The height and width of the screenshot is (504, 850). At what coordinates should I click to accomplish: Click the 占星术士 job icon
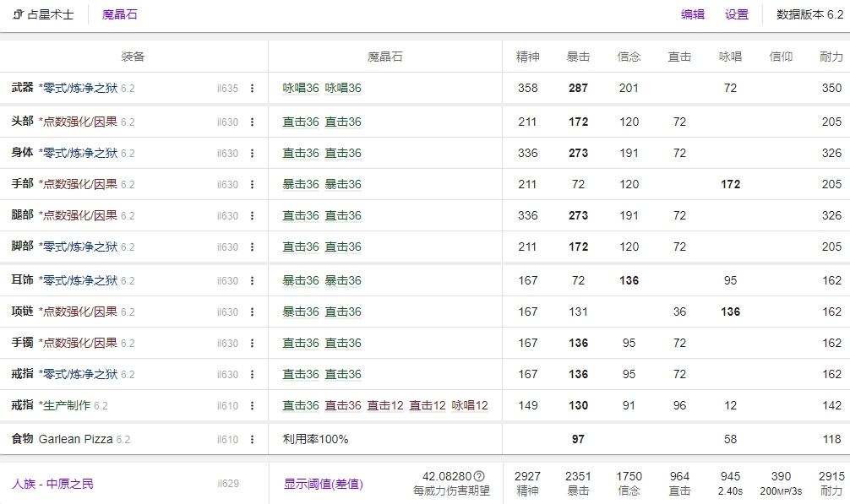click(x=18, y=14)
